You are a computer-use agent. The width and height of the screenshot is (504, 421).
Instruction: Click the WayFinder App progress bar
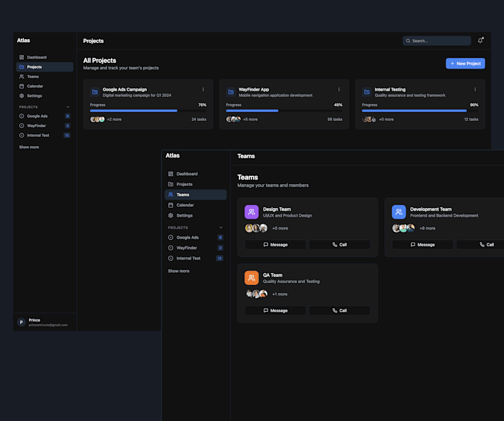[284, 111]
